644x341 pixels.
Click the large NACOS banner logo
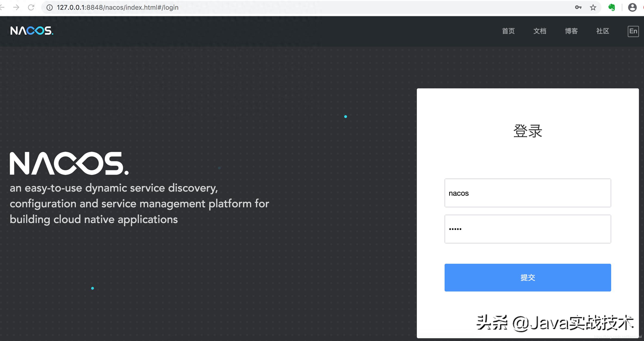[x=69, y=163]
